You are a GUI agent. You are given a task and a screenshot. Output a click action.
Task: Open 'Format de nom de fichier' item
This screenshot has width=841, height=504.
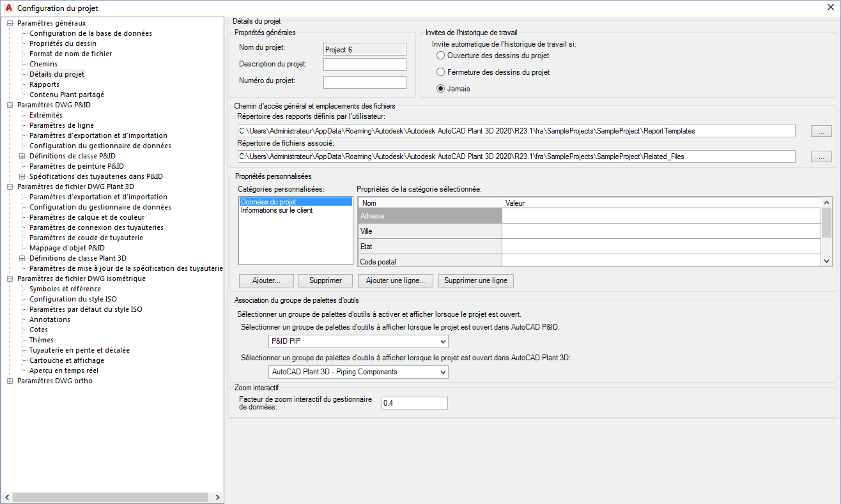(x=71, y=54)
